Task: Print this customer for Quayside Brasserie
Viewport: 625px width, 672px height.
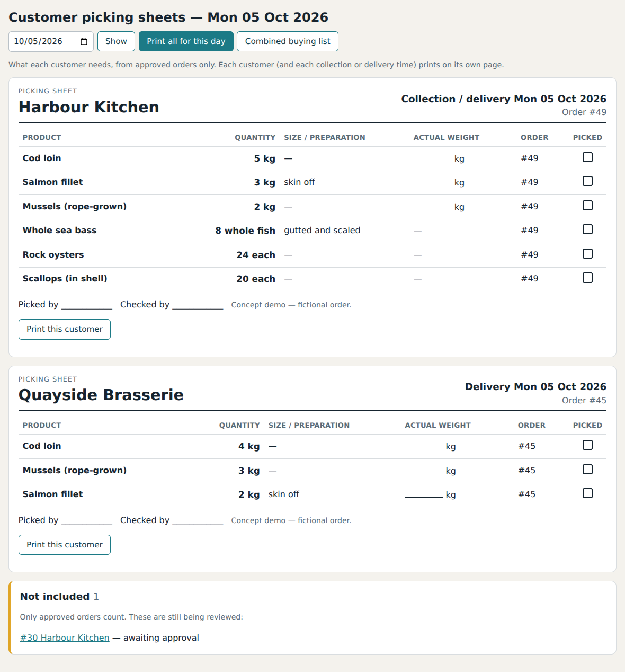Action: 65,545
